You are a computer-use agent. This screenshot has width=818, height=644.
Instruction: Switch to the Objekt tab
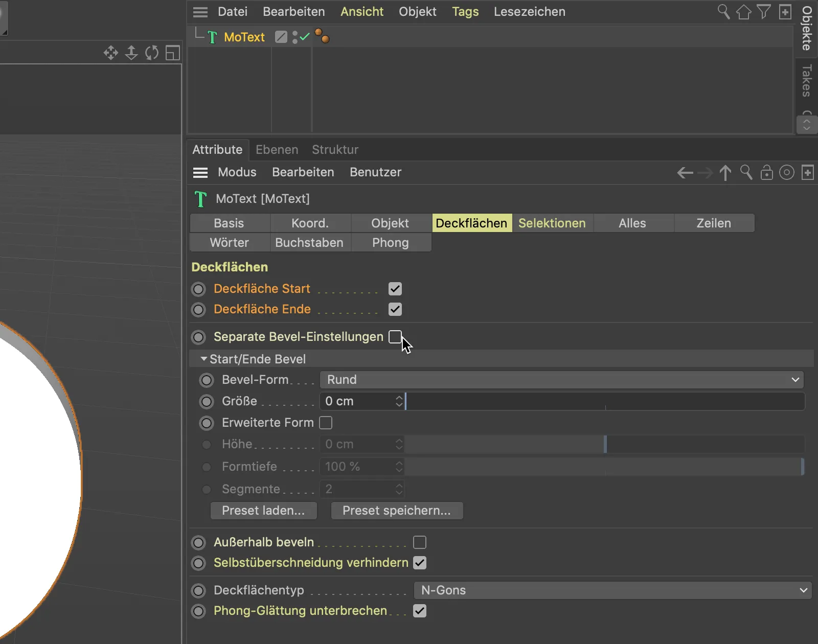pos(391,223)
